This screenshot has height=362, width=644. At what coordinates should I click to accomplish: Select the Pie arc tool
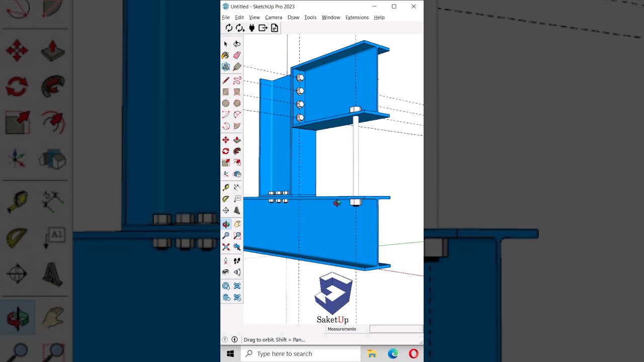[x=237, y=126]
